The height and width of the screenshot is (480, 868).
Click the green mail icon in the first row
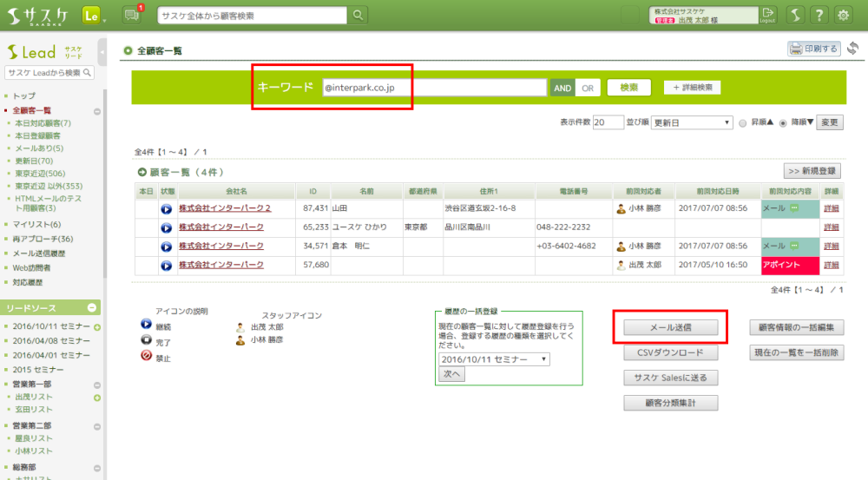coord(793,208)
